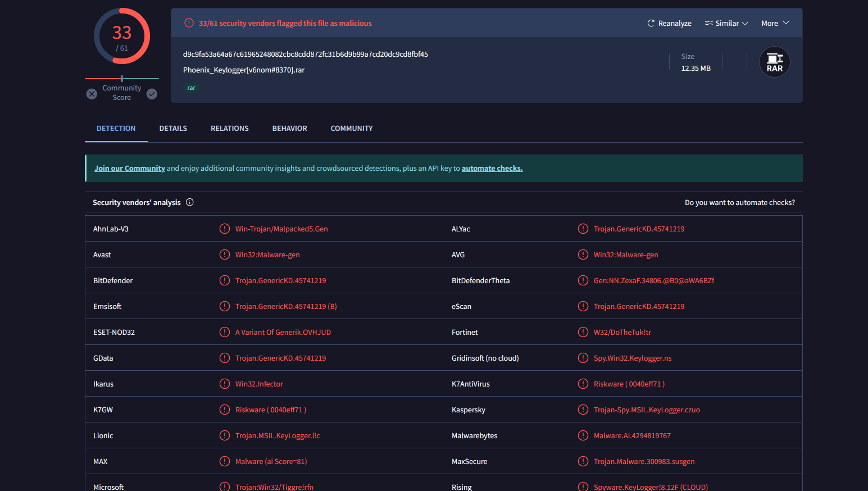Follow the Join our Community link

[130, 169]
